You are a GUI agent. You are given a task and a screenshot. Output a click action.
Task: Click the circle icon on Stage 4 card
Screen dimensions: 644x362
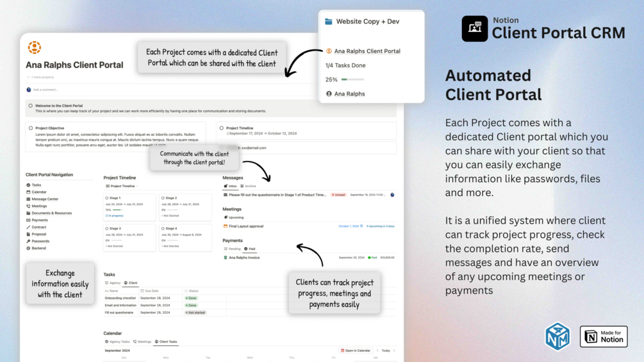[x=163, y=229]
